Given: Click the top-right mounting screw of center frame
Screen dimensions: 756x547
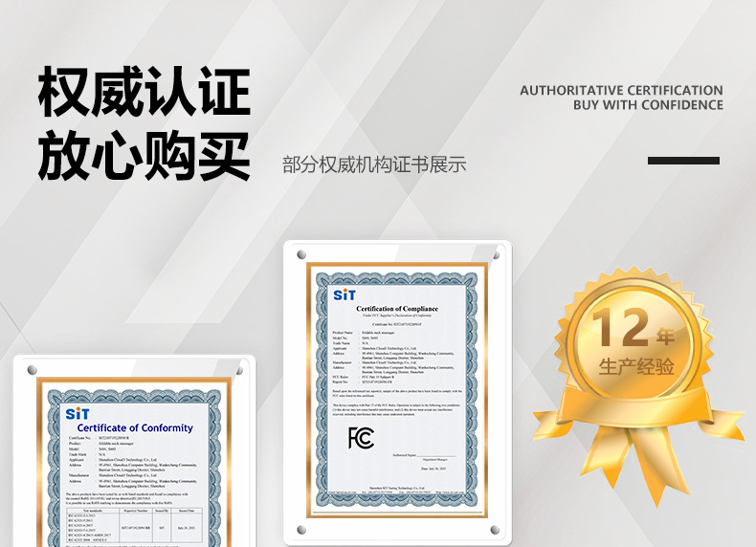Looking at the screenshot, I should [495, 255].
